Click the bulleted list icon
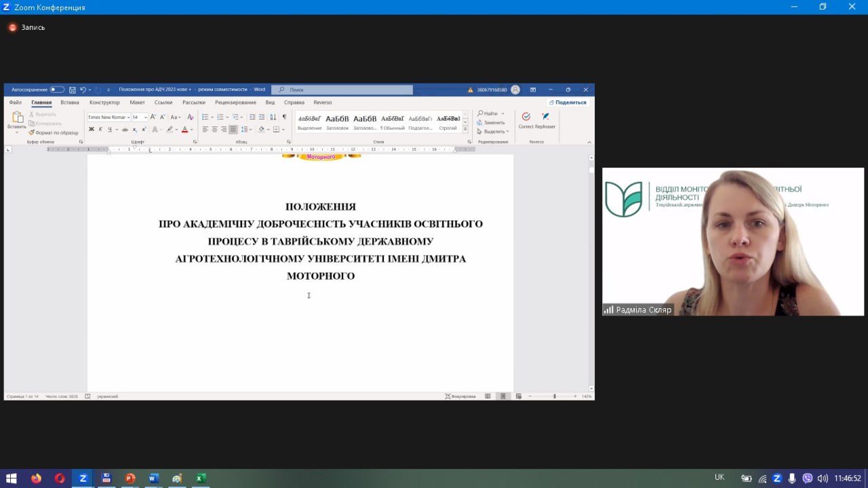This screenshot has height=488, width=868. [205, 117]
